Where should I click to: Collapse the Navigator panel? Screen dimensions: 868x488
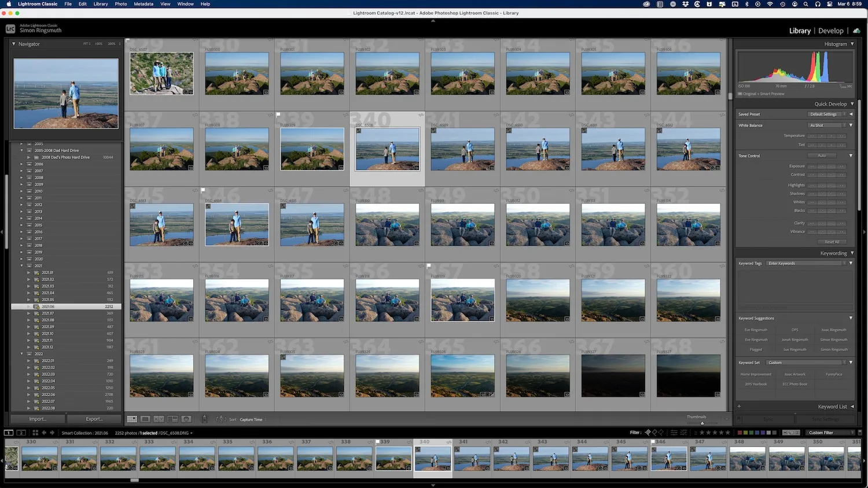pyautogui.click(x=14, y=44)
